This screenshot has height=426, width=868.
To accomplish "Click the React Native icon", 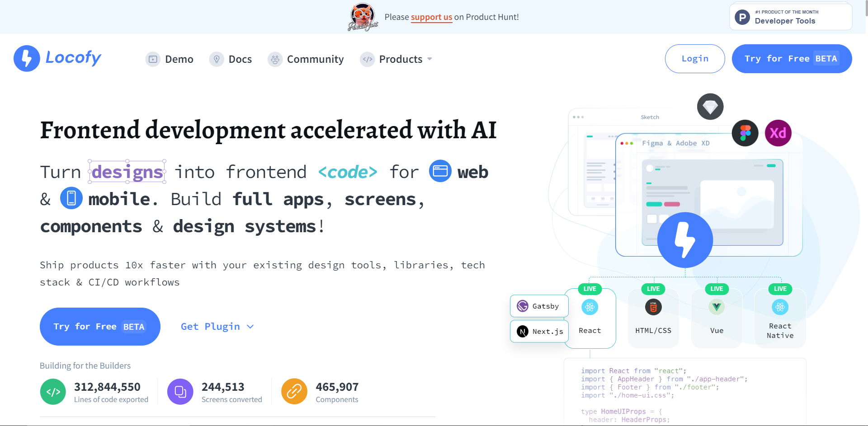I will pos(779,307).
